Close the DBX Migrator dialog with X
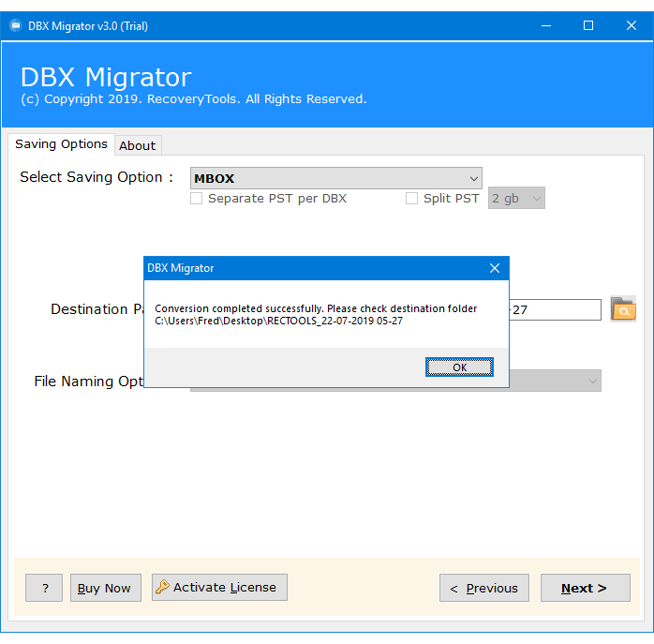Image resolution: width=654 pixels, height=644 pixels. tap(495, 268)
